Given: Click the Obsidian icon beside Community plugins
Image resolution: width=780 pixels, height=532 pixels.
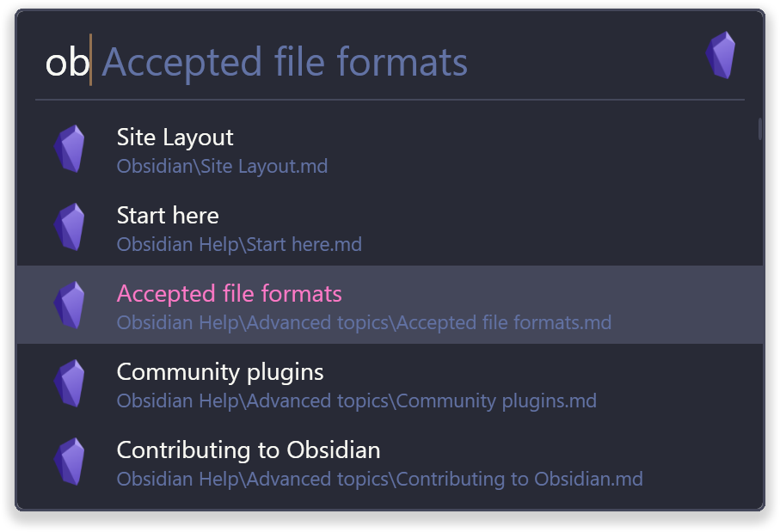Looking at the screenshot, I should pos(70,383).
